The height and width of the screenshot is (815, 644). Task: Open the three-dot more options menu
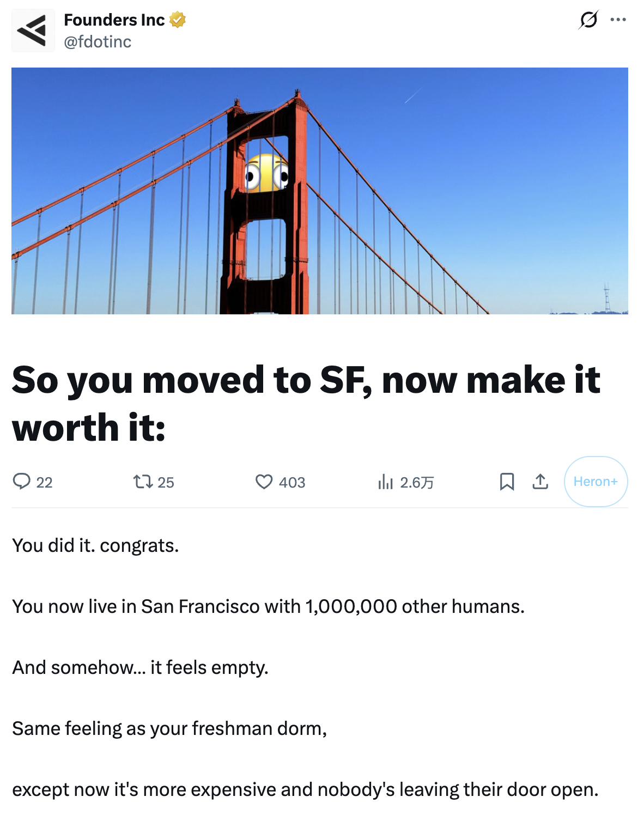[x=618, y=20]
